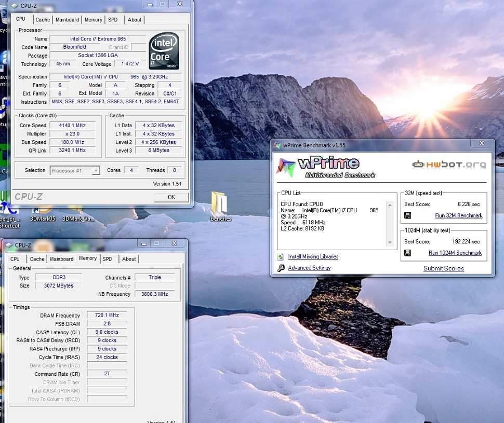Click Command Rate value 2T
504x423 pixels.
pos(107,374)
